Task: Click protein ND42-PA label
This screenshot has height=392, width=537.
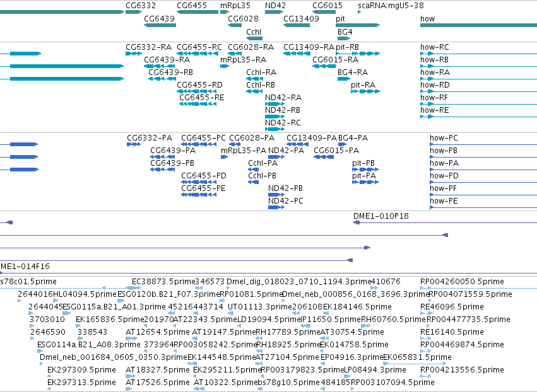Action: [286, 151]
